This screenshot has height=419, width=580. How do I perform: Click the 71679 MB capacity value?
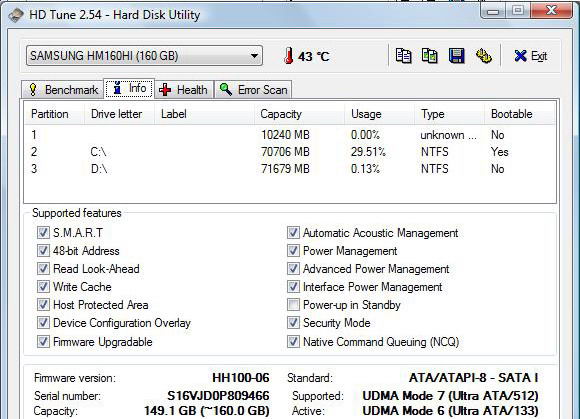click(x=285, y=169)
